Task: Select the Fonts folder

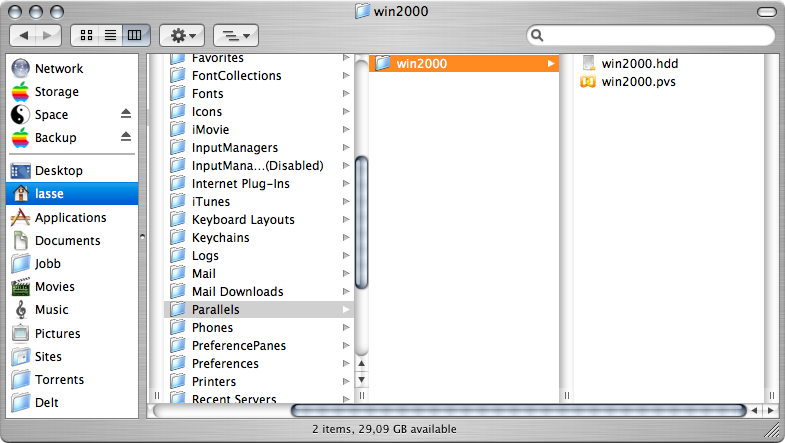Action: [259, 94]
